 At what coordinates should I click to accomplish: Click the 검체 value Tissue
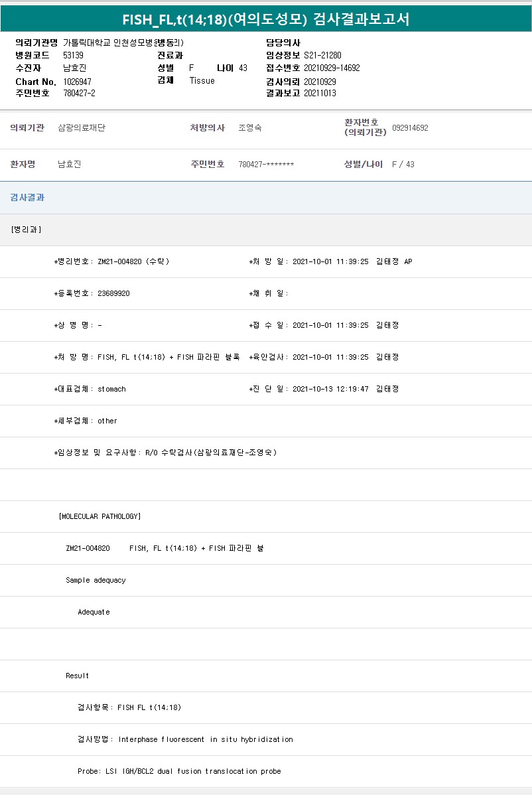click(202, 81)
